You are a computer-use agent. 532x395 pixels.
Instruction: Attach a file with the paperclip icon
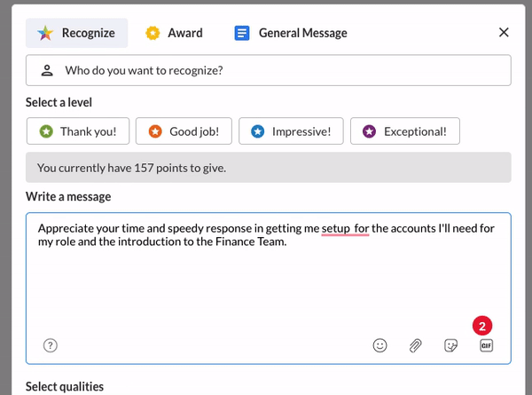click(x=415, y=345)
